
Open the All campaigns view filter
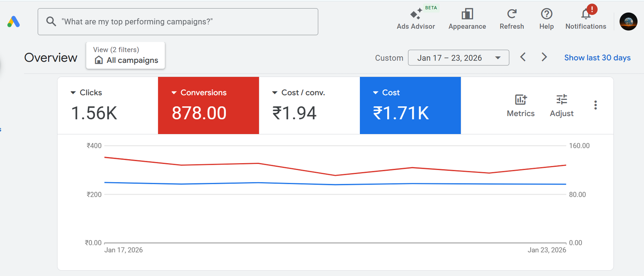coord(126,56)
